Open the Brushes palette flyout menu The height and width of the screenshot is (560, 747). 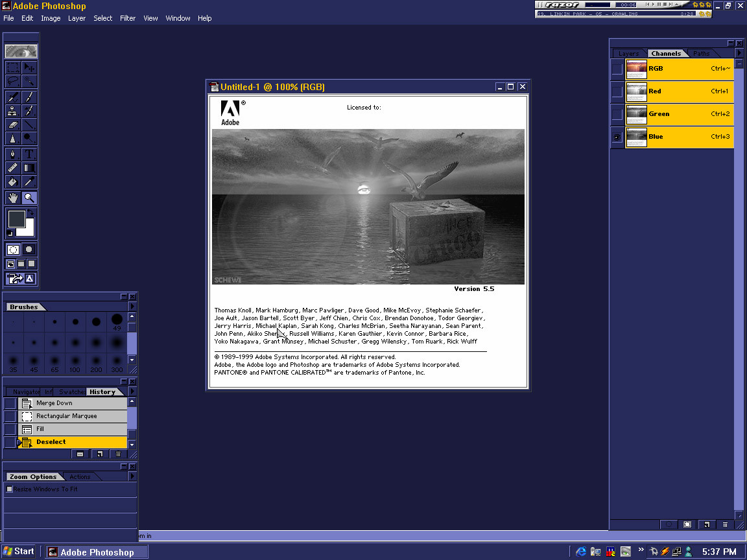[x=132, y=307]
